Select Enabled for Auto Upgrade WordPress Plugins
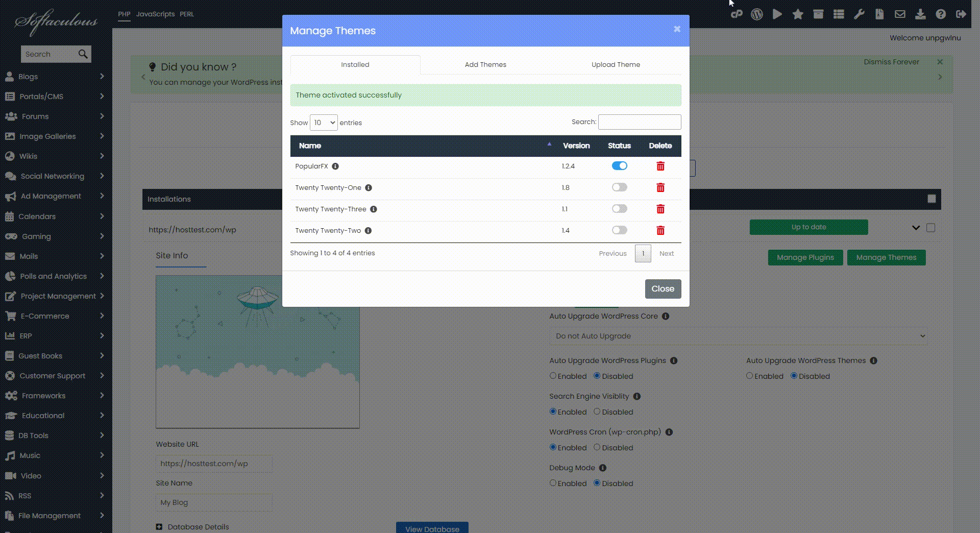The image size is (980, 533). coord(553,376)
